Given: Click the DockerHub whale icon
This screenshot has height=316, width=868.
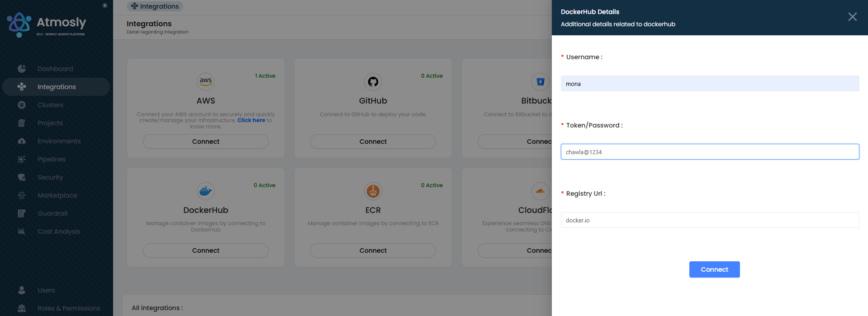Looking at the screenshot, I should (206, 191).
